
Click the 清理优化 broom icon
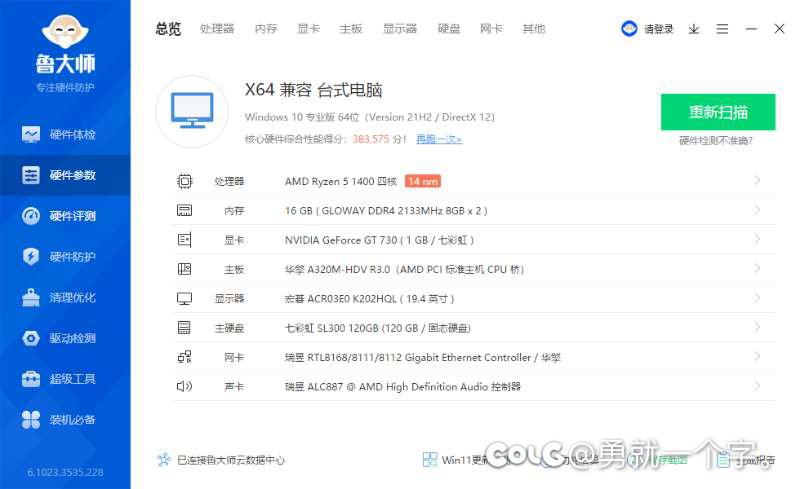[x=31, y=297]
